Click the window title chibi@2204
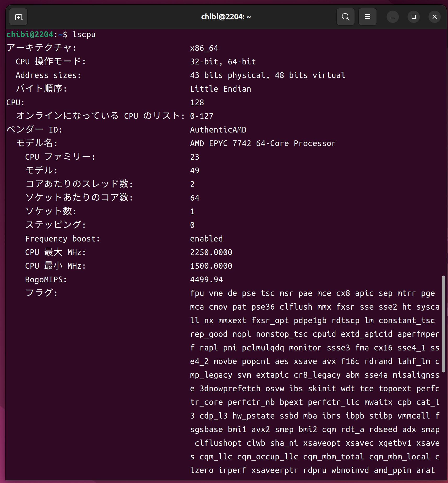Image resolution: width=448 pixels, height=483 pixels. [226, 17]
